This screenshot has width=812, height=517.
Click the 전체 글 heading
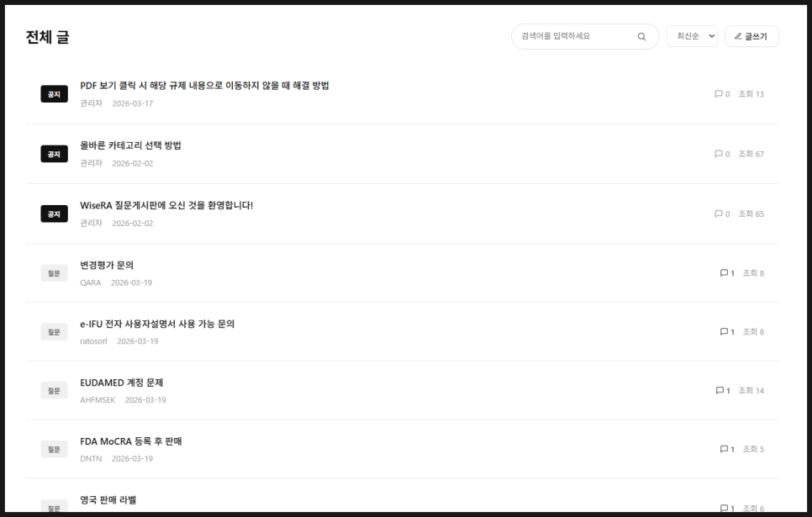coord(48,37)
